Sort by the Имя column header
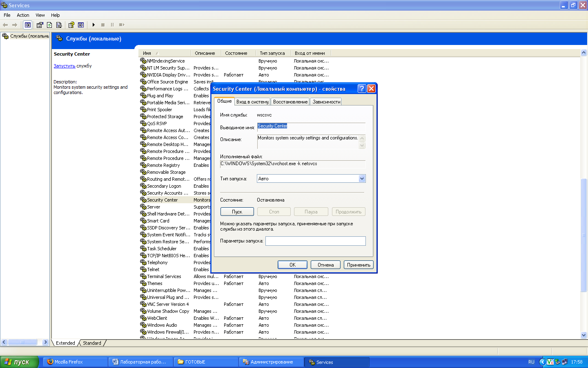This screenshot has height=368, width=588. coord(165,53)
